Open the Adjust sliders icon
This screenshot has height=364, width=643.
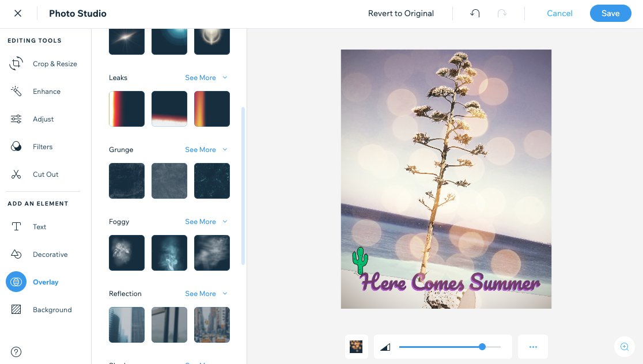point(16,119)
